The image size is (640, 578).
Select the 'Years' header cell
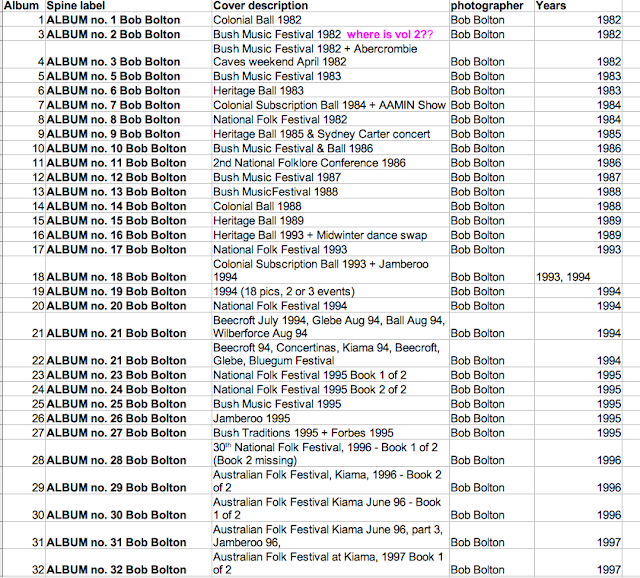(578, 6)
